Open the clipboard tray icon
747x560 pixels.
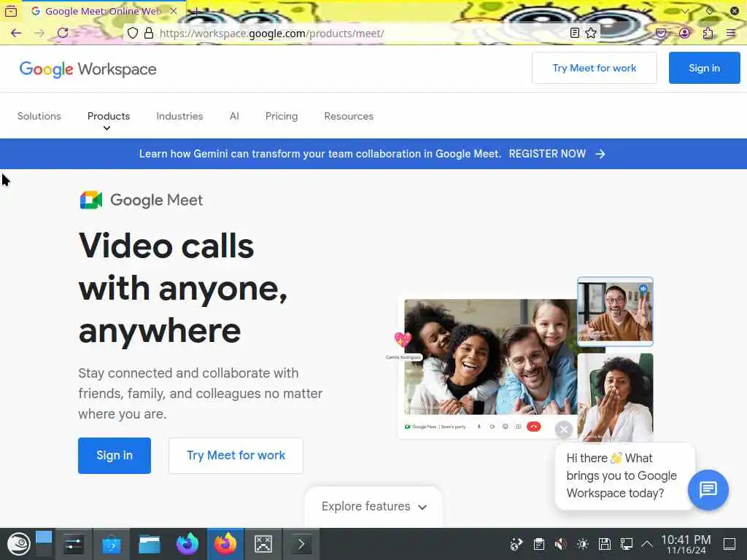(x=539, y=544)
